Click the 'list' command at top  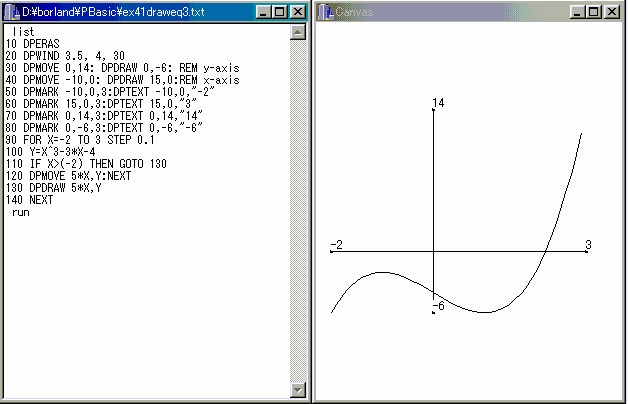(x=23, y=32)
